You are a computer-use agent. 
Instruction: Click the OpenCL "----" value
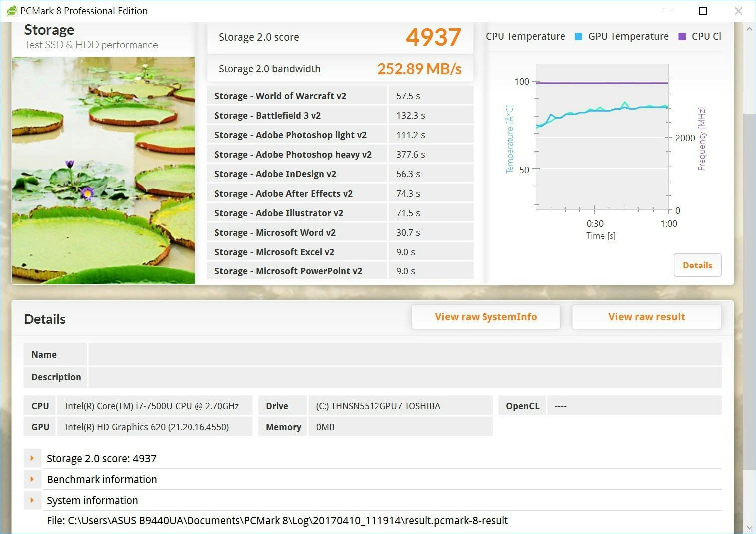pos(561,406)
